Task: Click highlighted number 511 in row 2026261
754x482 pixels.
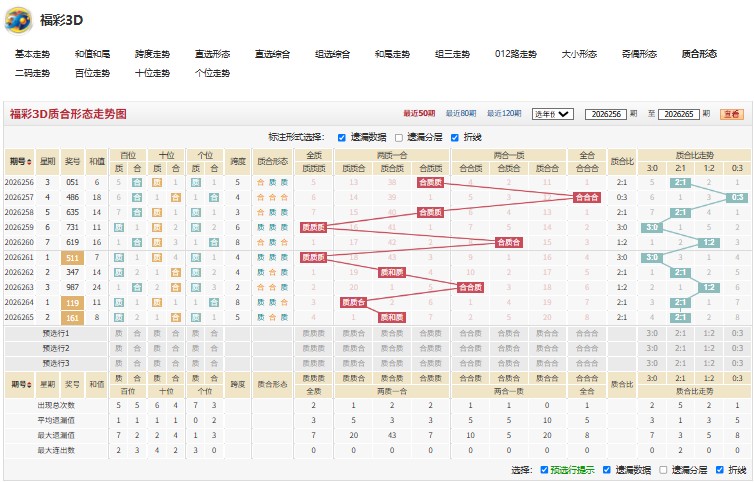Action: 73,258
